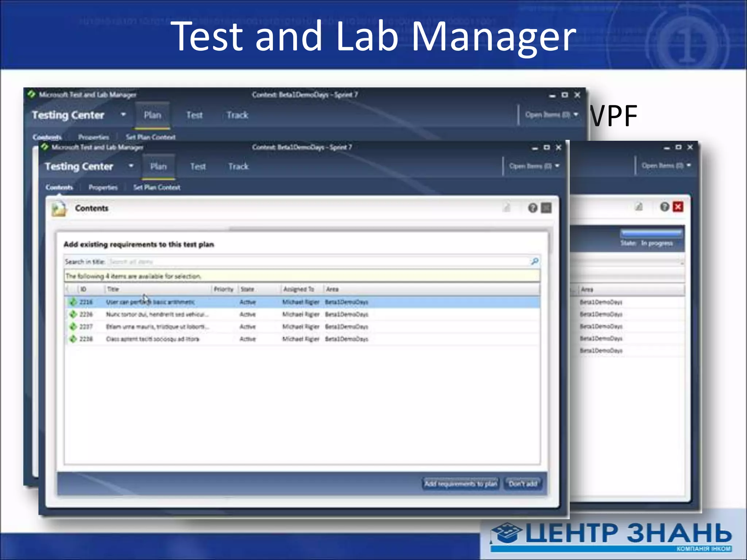Click the Contents folder icon in panel header
The image size is (747, 560).
coord(59,209)
